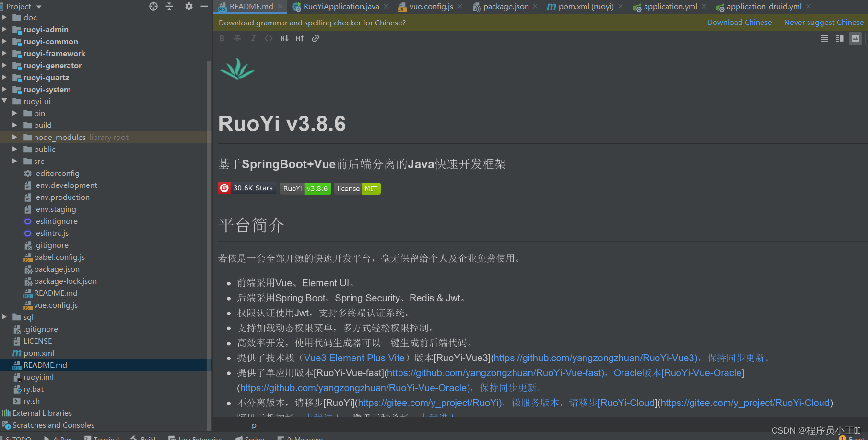Expand the src folder under ruoyi-ui

coord(15,161)
